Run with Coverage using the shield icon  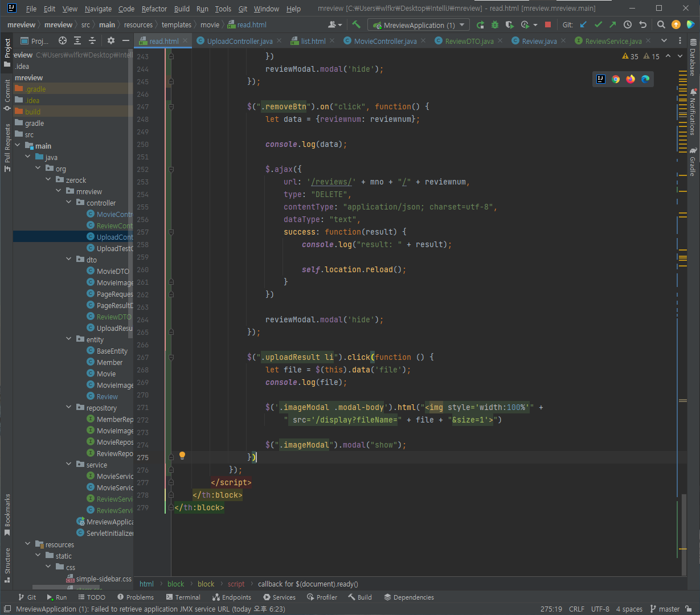click(x=510, y=24)
